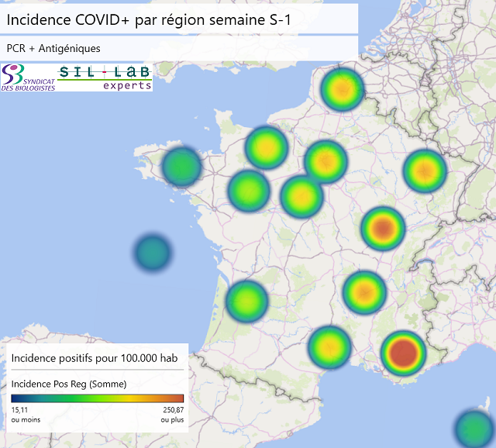Click the 'ou plus' legend caption
Viewport: 496px width, 448px height.
tap(172, 420)
